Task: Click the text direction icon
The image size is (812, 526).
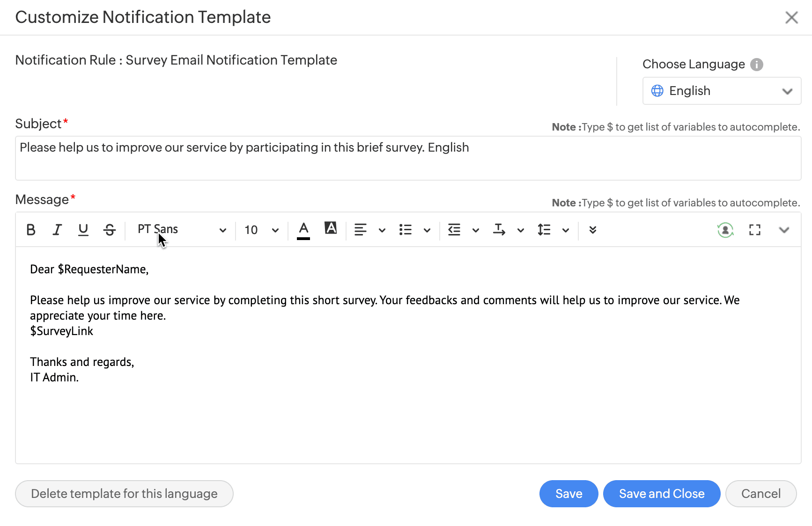Action: pyautogui.click(x=499, y=230)
